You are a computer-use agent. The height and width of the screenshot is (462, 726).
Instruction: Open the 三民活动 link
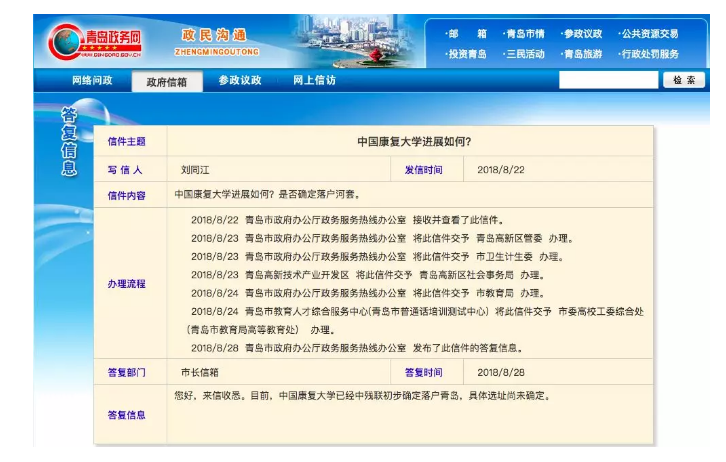tap(524, 54)
